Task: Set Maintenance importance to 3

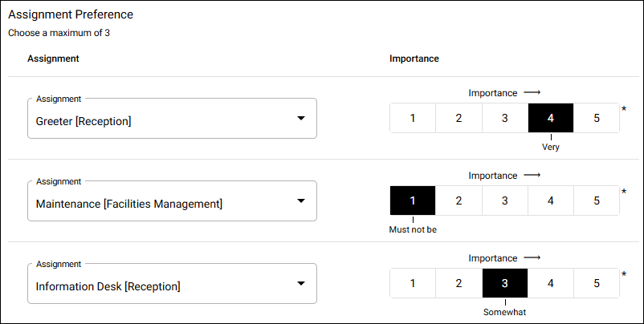Action: click(x=505, y=200)
